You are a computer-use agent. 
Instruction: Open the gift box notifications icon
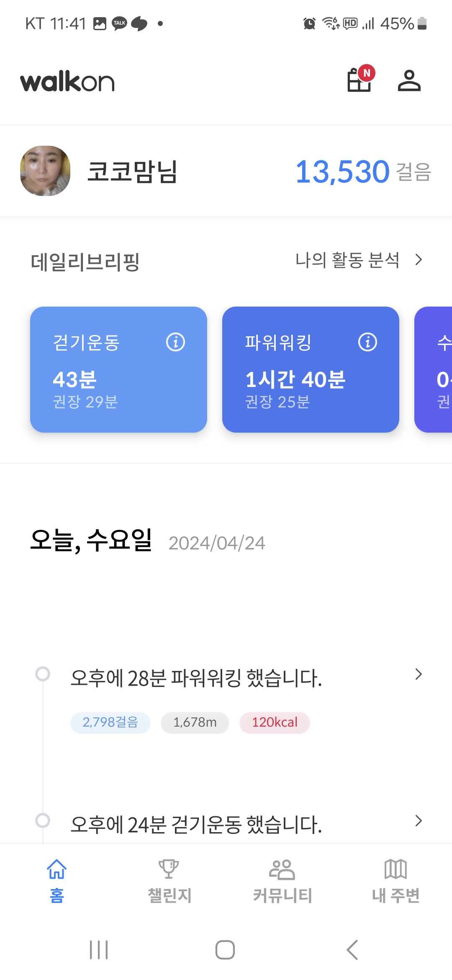tap(360, 80)
